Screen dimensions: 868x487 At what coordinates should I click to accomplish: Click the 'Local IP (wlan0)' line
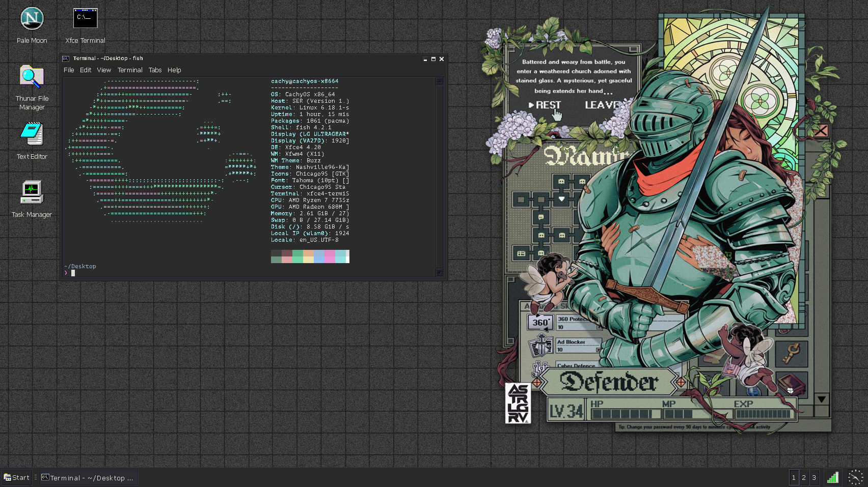(x=310, y=234)
